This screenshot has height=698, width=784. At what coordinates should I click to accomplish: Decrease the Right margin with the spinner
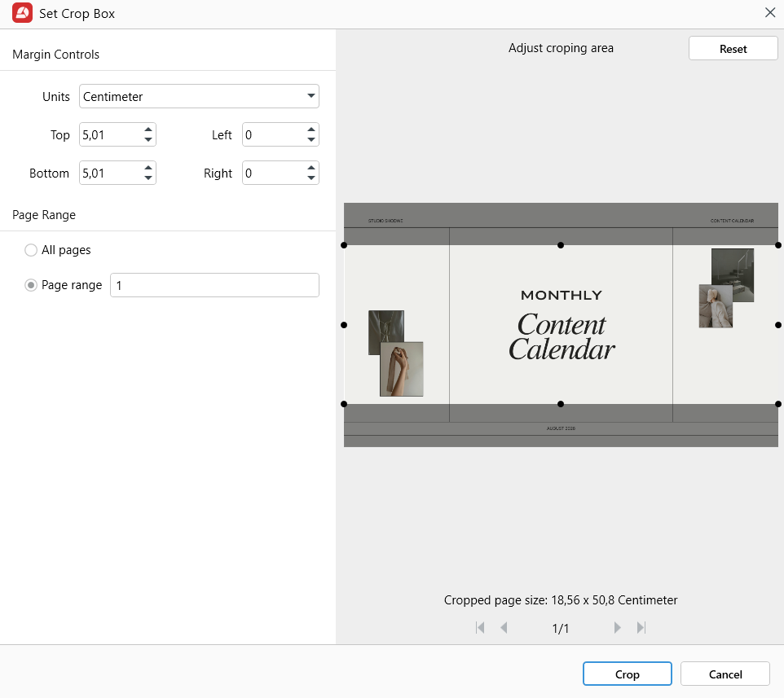pyautogui.click(x=311, y=178)
